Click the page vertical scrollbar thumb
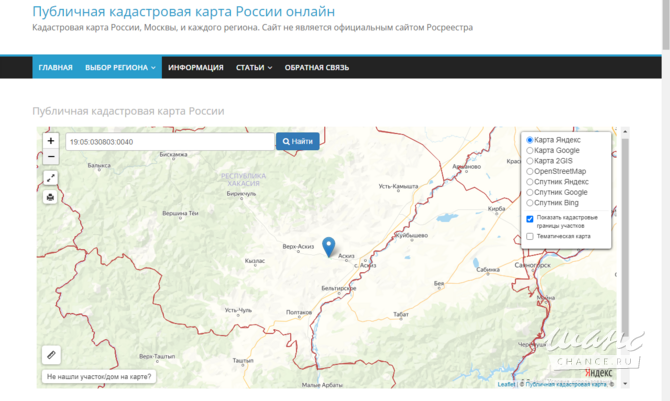This screenshot has width=670, height=401. click(x=666, y=25)
